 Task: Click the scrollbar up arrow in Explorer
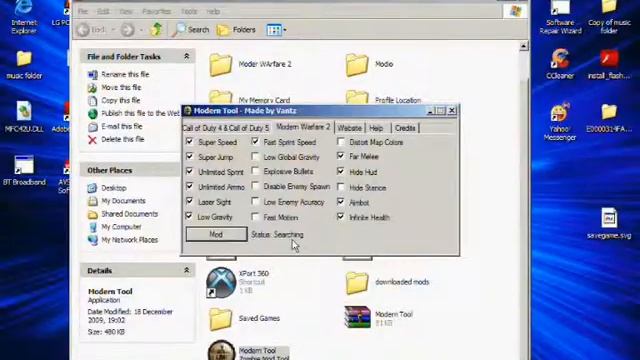click(524, 46)
